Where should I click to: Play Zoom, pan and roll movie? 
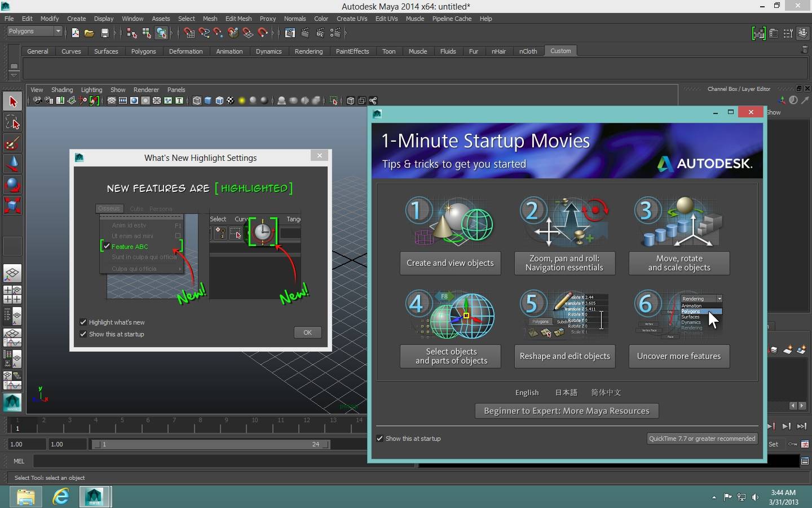point(564,263)
